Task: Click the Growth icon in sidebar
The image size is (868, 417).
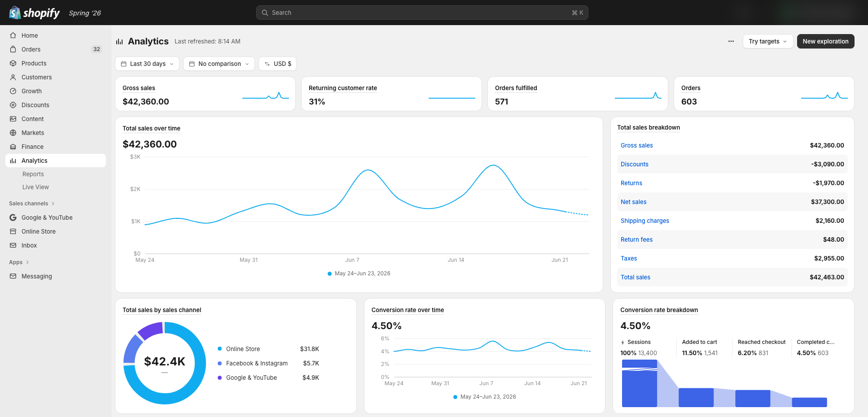Action: point(13,91)
